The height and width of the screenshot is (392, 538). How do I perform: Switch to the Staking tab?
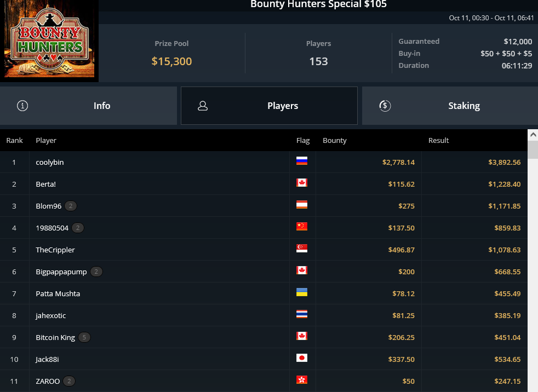click(450, 106)
